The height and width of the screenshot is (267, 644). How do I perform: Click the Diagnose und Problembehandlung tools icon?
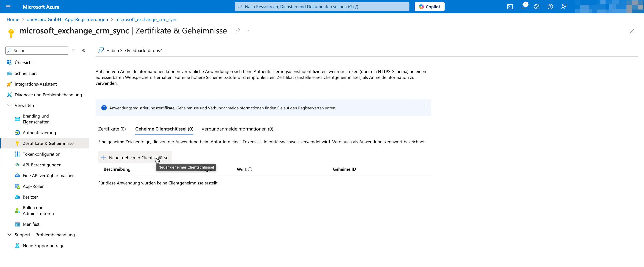(x=9, y=95)
